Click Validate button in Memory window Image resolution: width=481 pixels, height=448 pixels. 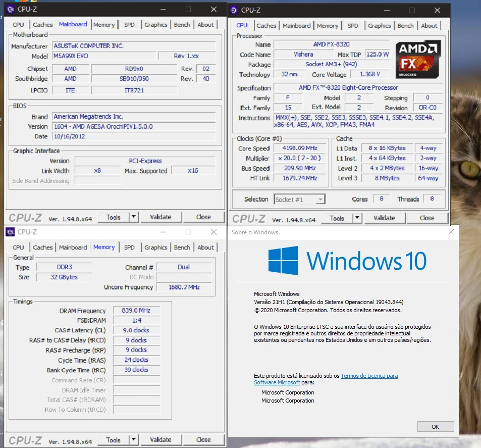[x=161, y=439]
